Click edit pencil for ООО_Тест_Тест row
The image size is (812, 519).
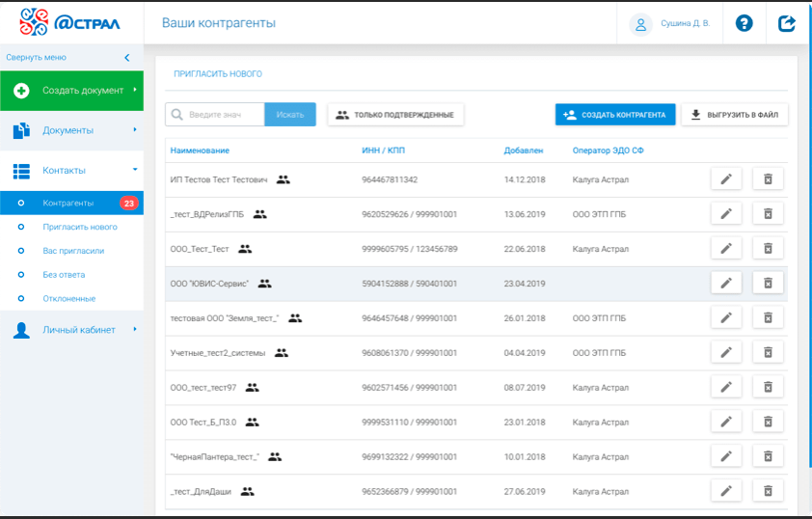[726, 249]
